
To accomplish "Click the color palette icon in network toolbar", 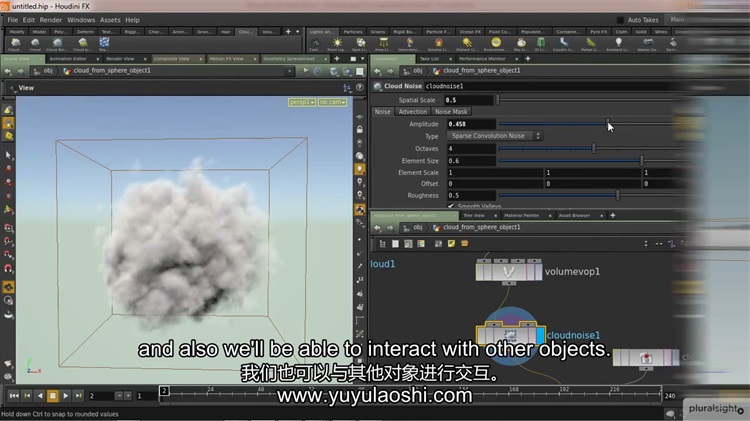I will click(421, 244).
